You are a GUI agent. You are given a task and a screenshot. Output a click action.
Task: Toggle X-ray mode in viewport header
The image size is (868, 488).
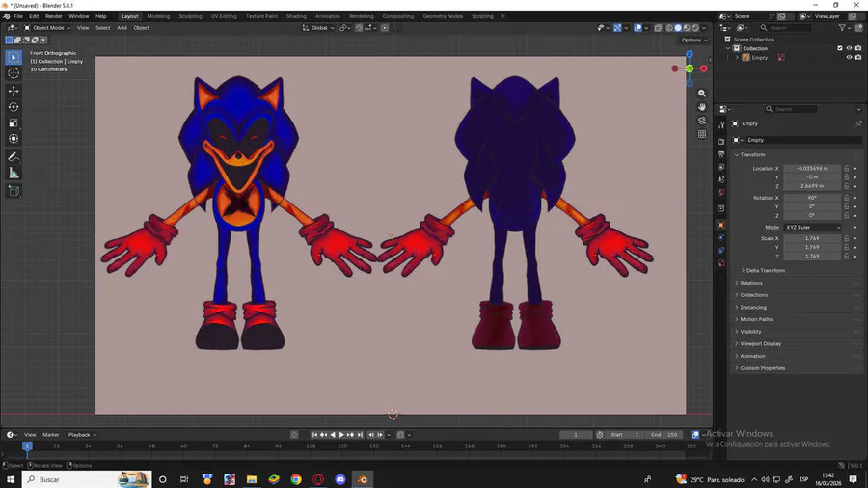[x=658, y=28]
